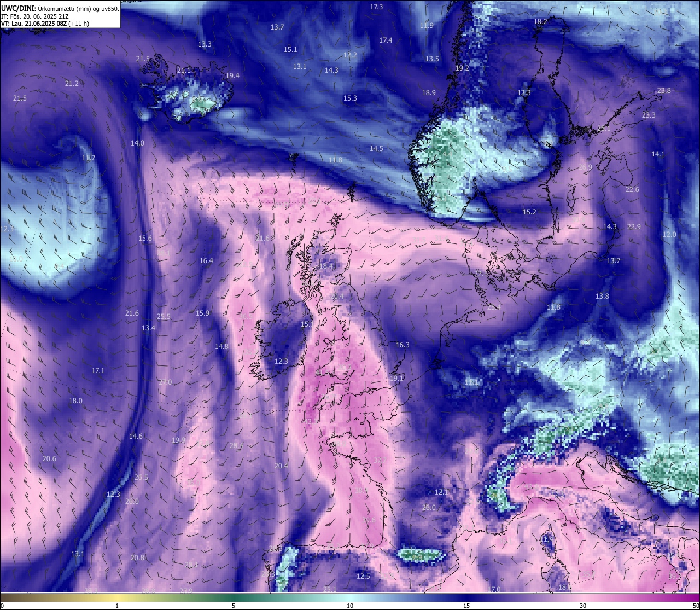Click the map value 20.6
The width and height of the screenshot is (700, 610).
click(49, 459)
